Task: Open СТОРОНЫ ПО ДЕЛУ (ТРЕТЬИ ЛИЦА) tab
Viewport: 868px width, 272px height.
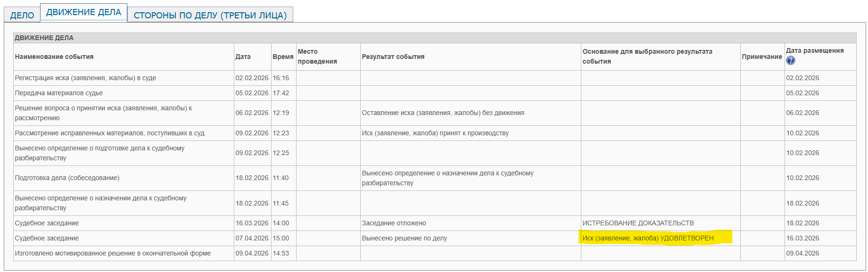Action: click(210, 15)
